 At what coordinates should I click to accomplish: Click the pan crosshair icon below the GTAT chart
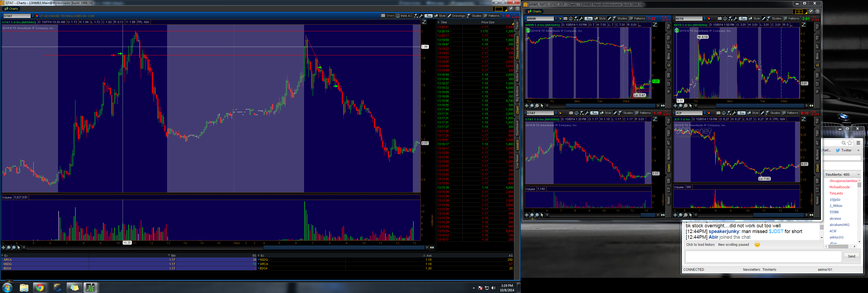point(4,247)
